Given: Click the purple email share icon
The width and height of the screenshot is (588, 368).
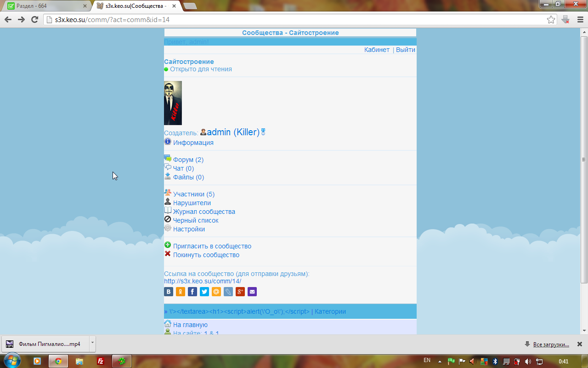Looking at the screenshot, I should point(252,292).
